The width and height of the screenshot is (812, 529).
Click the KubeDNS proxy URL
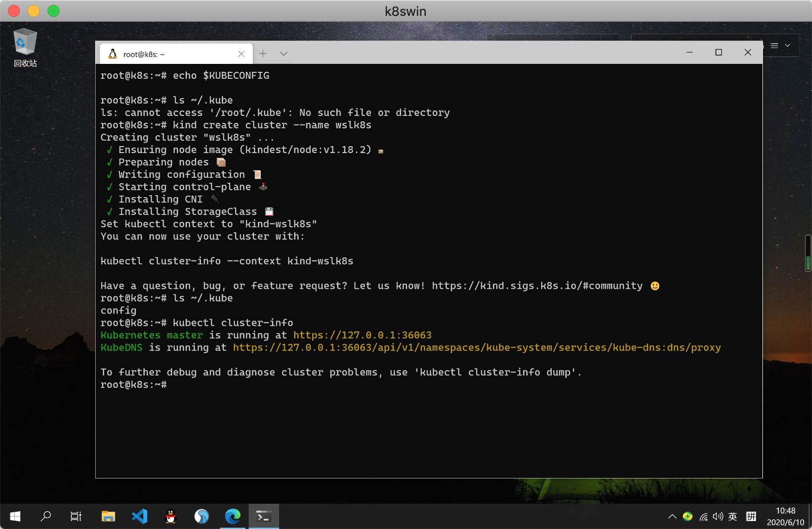point(477,348)
